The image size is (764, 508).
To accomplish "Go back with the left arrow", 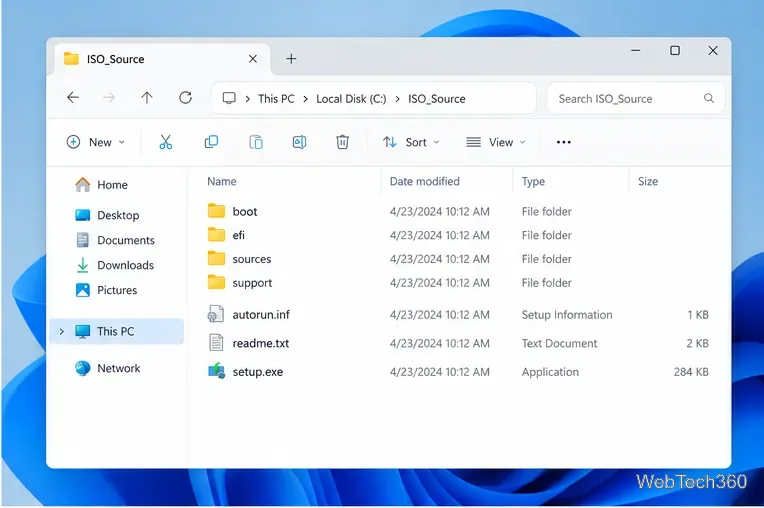I will 73,97.
